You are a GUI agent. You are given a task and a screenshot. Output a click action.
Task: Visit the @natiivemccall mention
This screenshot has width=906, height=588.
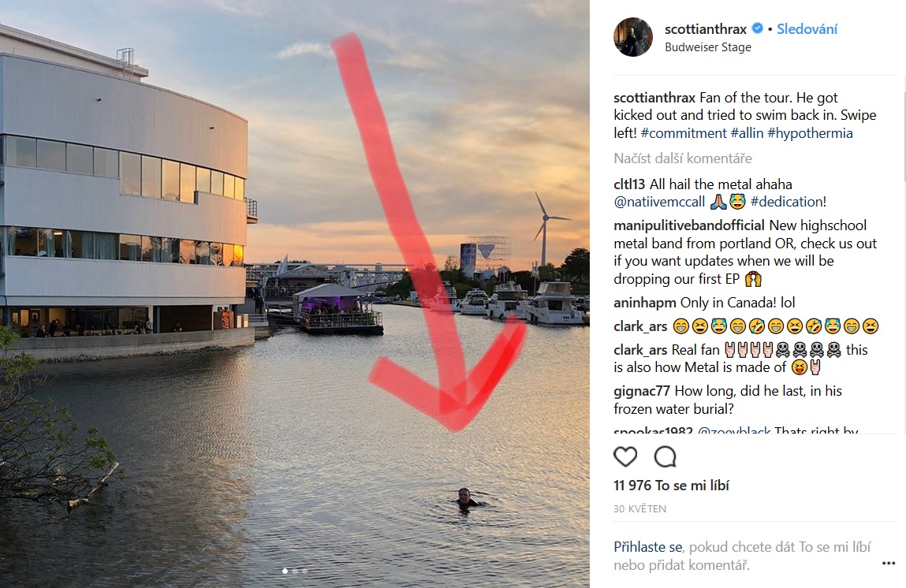click(659, 202)
